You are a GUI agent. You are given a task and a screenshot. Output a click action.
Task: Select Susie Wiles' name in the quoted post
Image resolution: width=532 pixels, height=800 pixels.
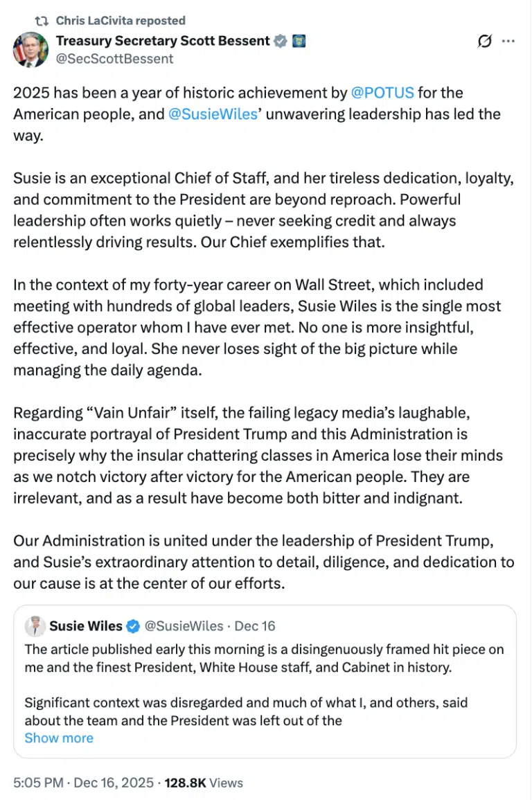(86, 626)
